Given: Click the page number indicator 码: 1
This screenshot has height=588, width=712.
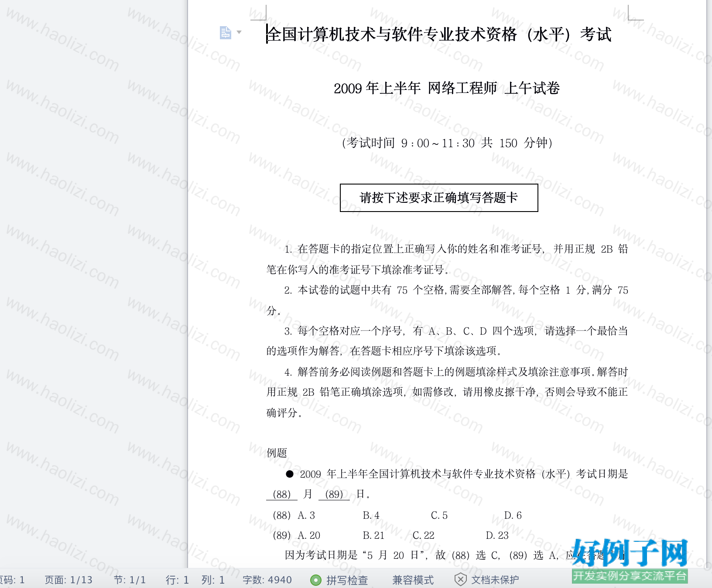Looking at the screenshot, I should [12, 580].
